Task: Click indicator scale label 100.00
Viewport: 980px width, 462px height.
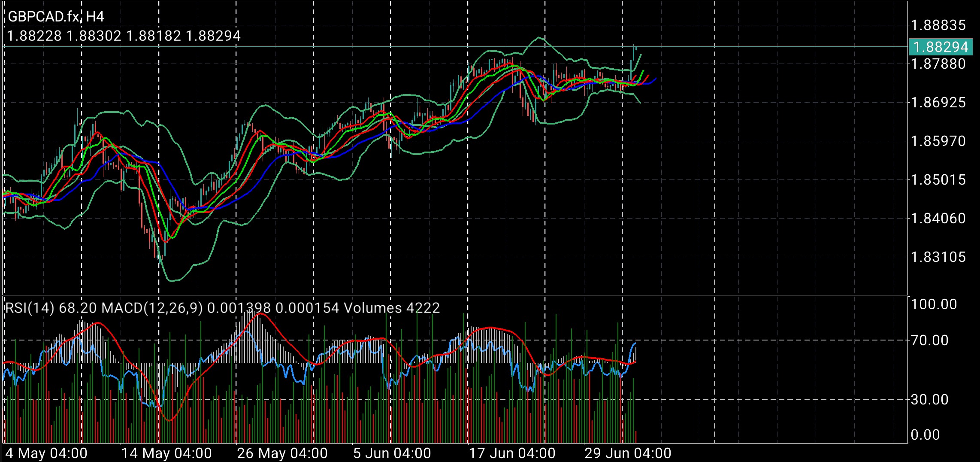Action: [x=934, y=304]
